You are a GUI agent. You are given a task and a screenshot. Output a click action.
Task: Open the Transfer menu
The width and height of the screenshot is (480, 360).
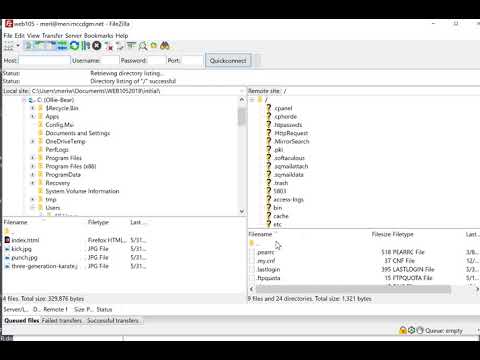click(52, 35)
